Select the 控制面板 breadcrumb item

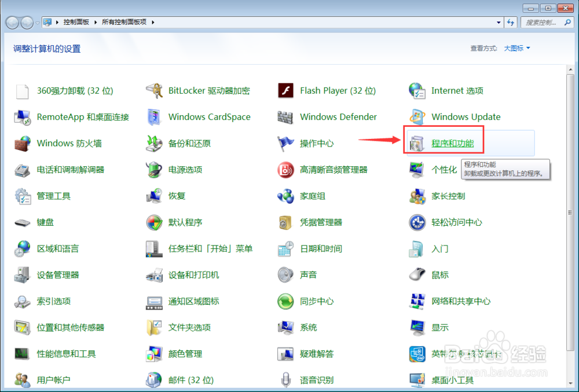pyautogui.click(x=76, y=22)
